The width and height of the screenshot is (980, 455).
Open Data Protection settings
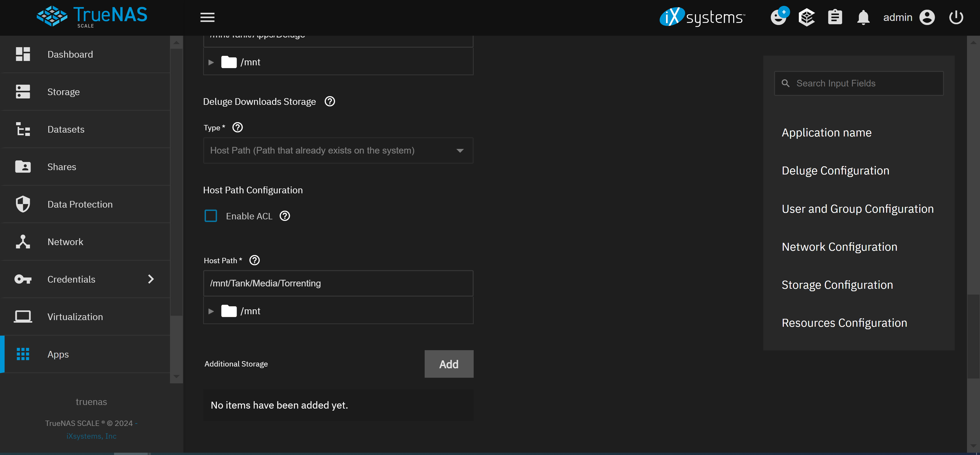click(80, 204)
